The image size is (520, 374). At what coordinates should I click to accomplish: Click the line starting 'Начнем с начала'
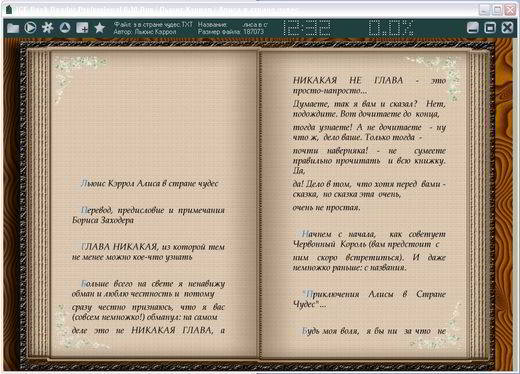373,234
